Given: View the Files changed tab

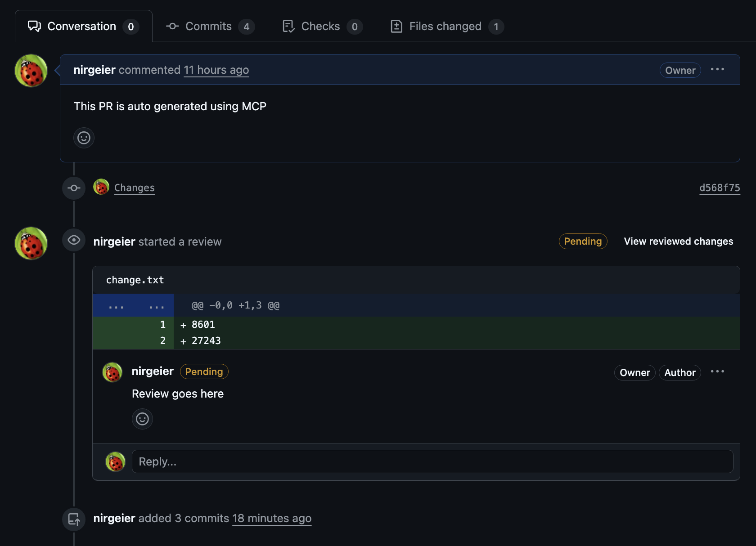Looking at the screenshot, I should point(447,27).
